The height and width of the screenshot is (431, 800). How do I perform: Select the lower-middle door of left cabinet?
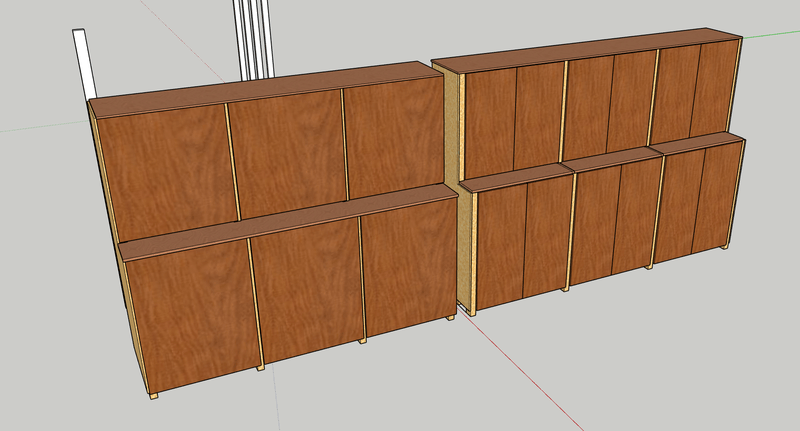[308, 289]
